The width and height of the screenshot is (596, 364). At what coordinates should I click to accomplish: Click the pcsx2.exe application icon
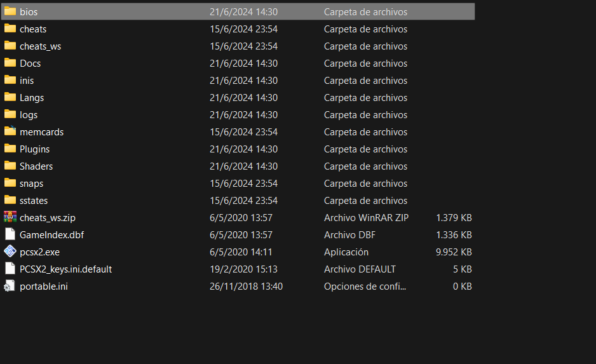pos(10,252)
